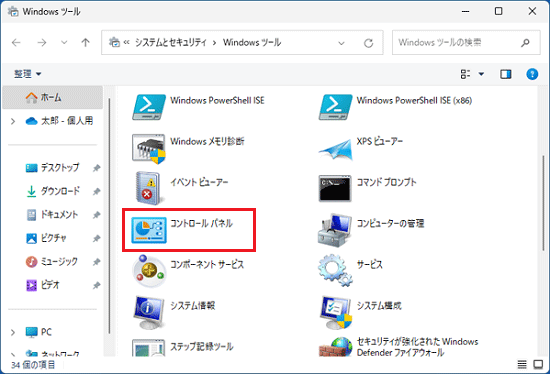Switch to details view in status bar

click(x=522, y=365)
